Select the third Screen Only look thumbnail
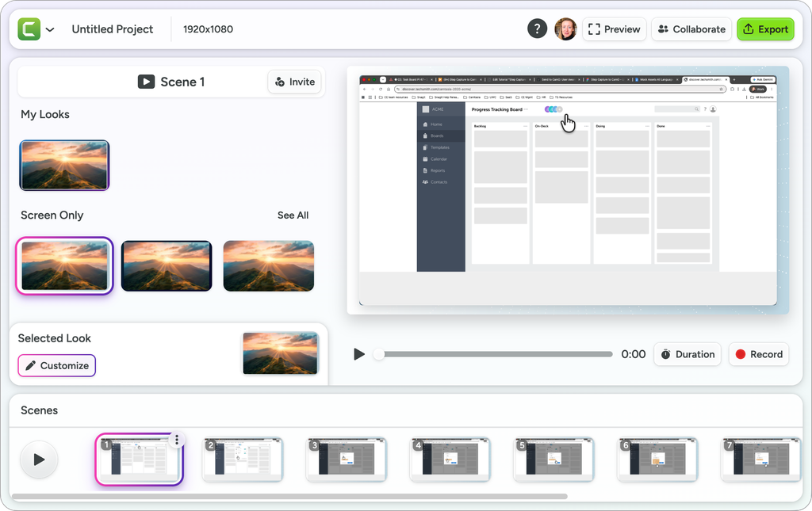The width and height of the screenshot is (812, 511). pos(268,266)
